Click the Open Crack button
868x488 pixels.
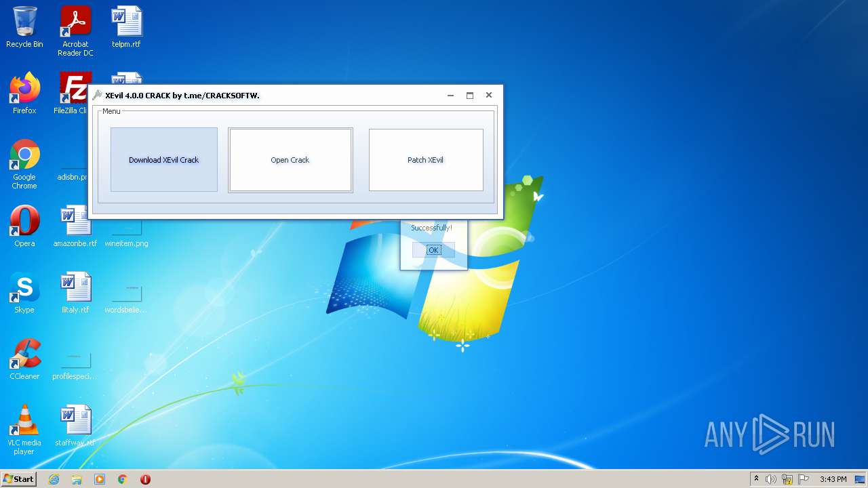click(x=290, y=160)
